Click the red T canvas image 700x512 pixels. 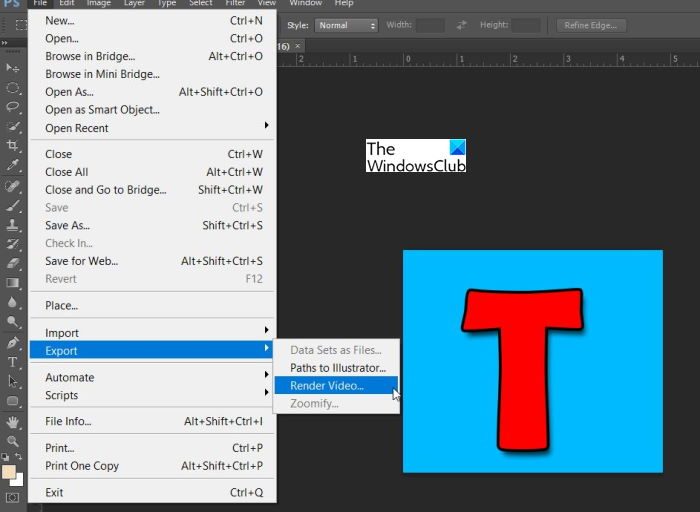533,361
